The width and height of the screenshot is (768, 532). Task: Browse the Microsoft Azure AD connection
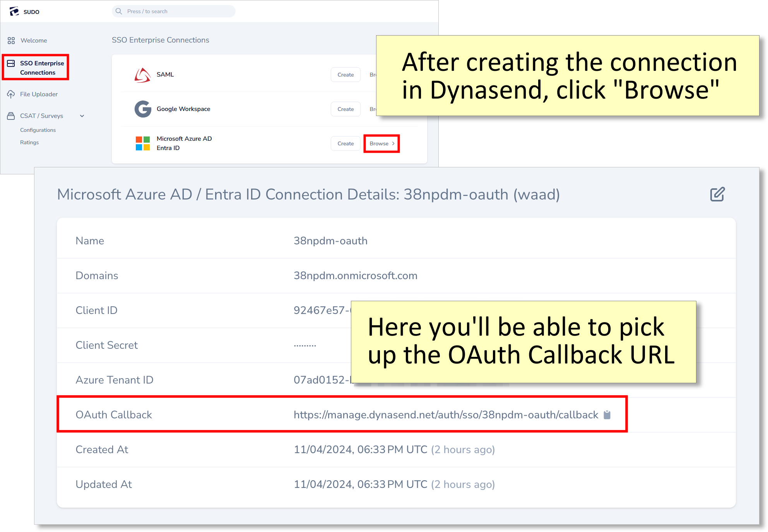coord(380,143)
